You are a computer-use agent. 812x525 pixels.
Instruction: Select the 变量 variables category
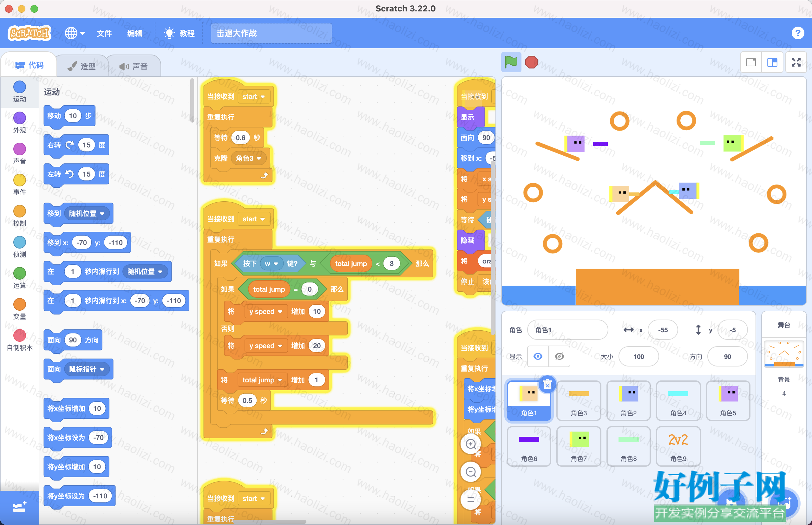19,308
